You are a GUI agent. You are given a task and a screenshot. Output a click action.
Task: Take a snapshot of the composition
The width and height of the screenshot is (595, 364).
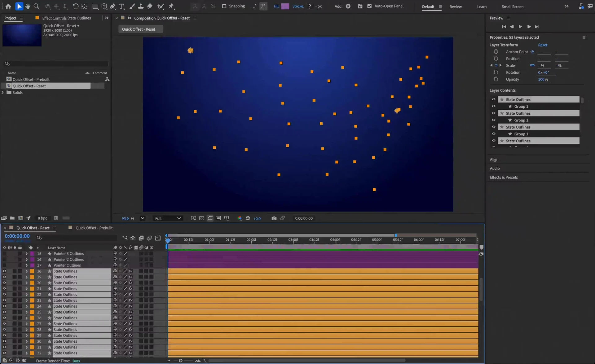274,218
